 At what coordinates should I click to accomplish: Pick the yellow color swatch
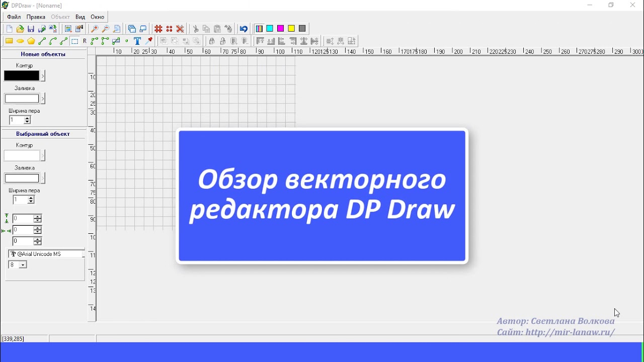(292, 29)
